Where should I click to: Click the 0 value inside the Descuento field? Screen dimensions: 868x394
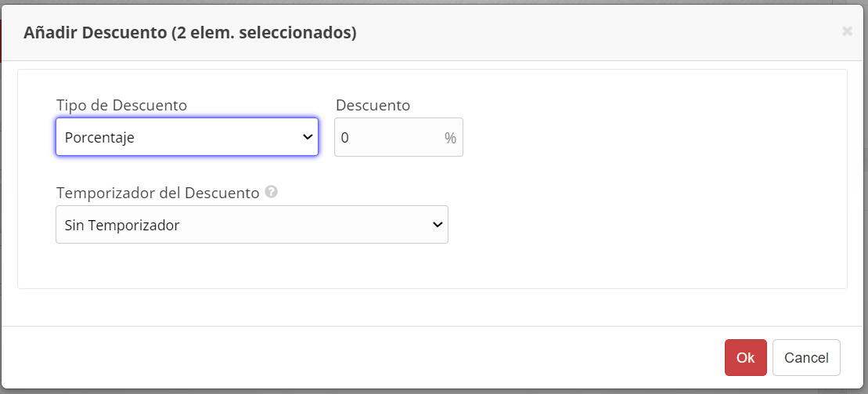pyautogui.click(x=345, y=138)
